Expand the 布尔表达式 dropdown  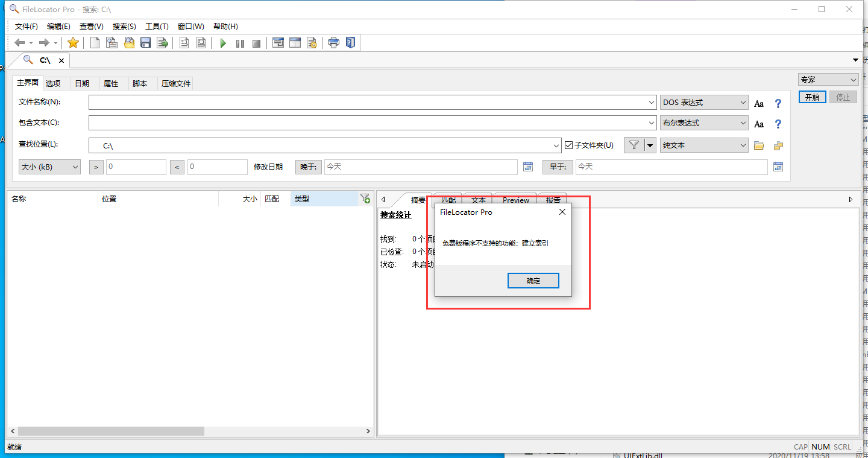pyautogui.click(x=704, y=123)
